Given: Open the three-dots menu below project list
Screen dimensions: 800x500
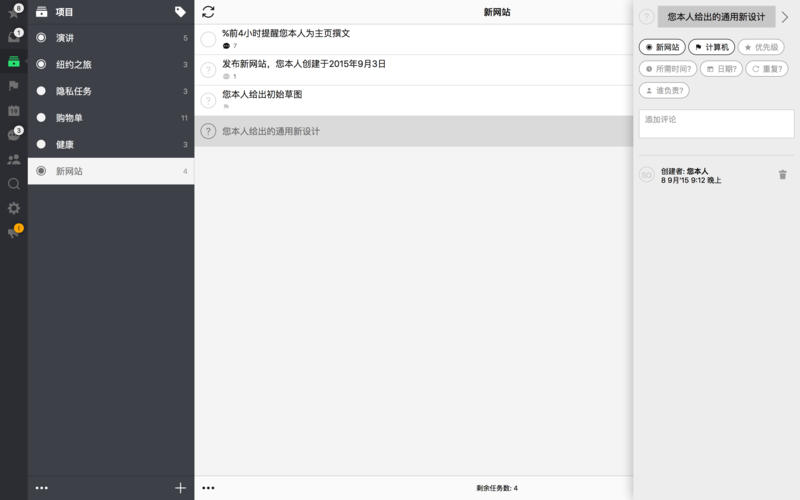Looking at the screenshot, I should (41, 488).
